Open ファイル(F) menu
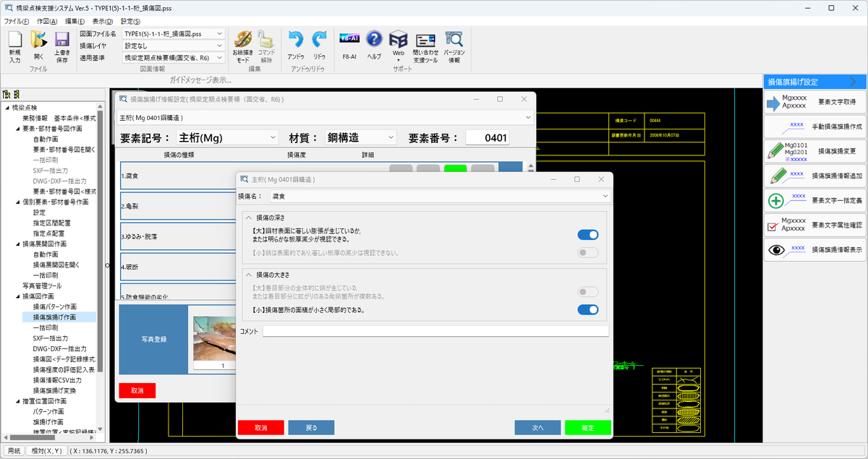Image resolution: width=868 pixels, height=459 pixels. (x=17, y=21)
